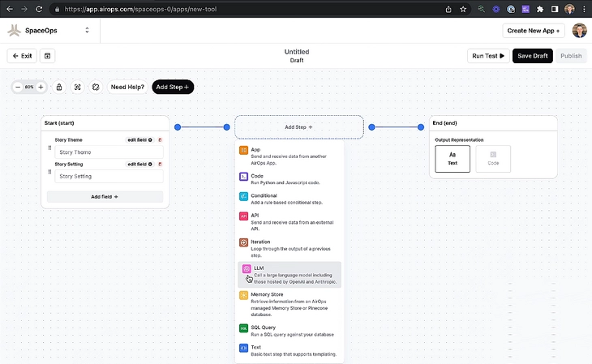
Task: Click the browser address bar URL
Action: pyautogui.click(x=140, y=9)
